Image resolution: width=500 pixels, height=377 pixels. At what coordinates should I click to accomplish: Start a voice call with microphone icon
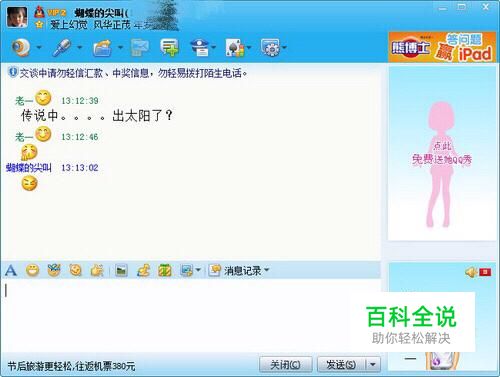point(62,48)
